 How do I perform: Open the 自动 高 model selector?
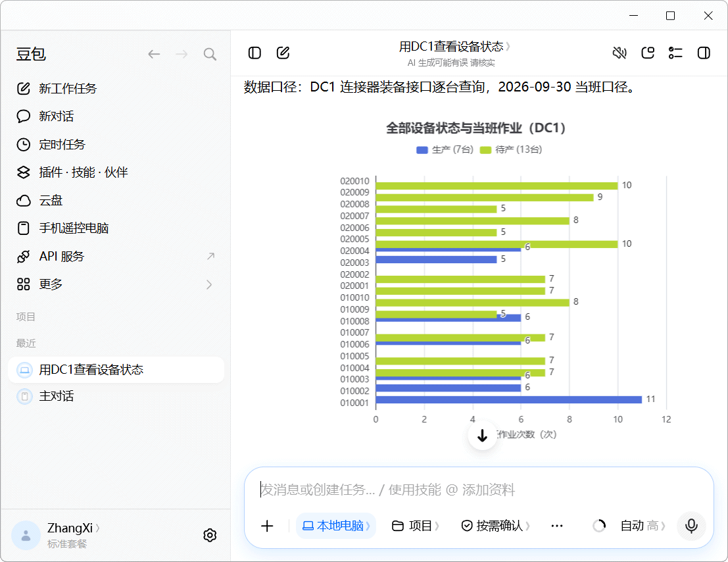[643, 526]
